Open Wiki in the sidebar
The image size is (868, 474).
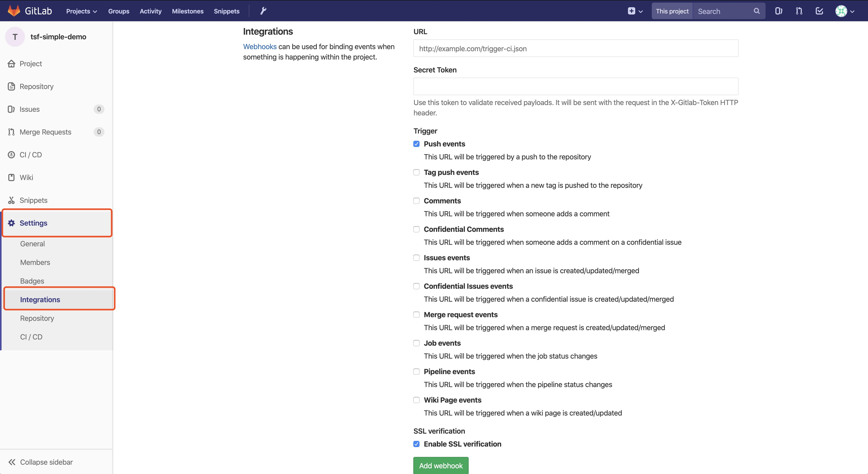[x=26, y=177]
